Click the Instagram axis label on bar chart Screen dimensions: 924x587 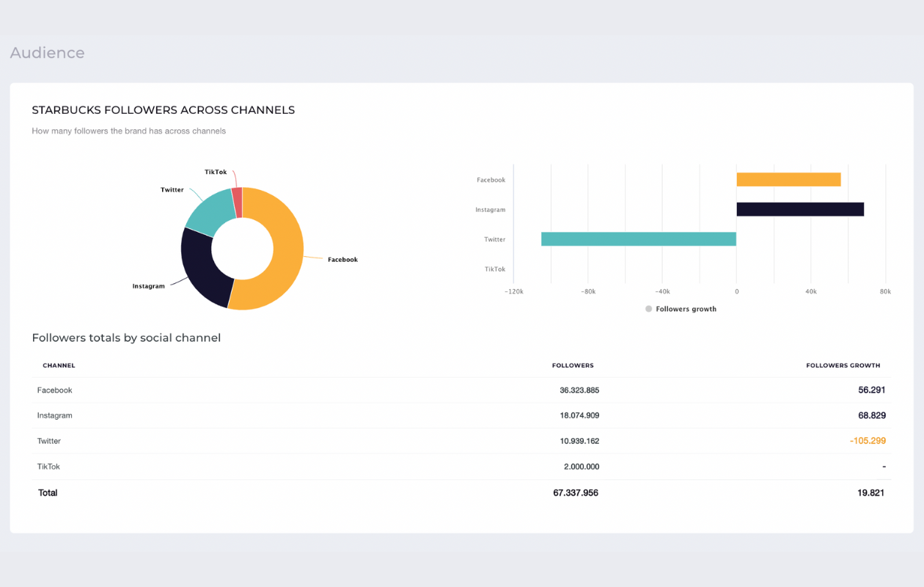490,210
